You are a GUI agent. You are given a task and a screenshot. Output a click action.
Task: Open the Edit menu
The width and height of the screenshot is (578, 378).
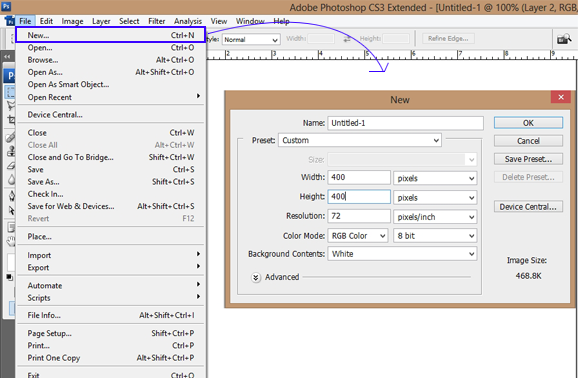pos(46,21)
